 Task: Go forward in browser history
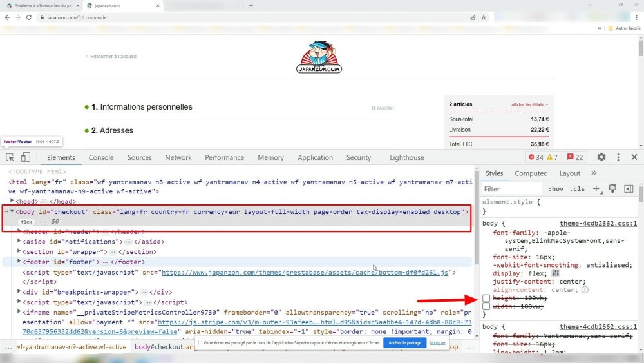click(x=17, y=17)
